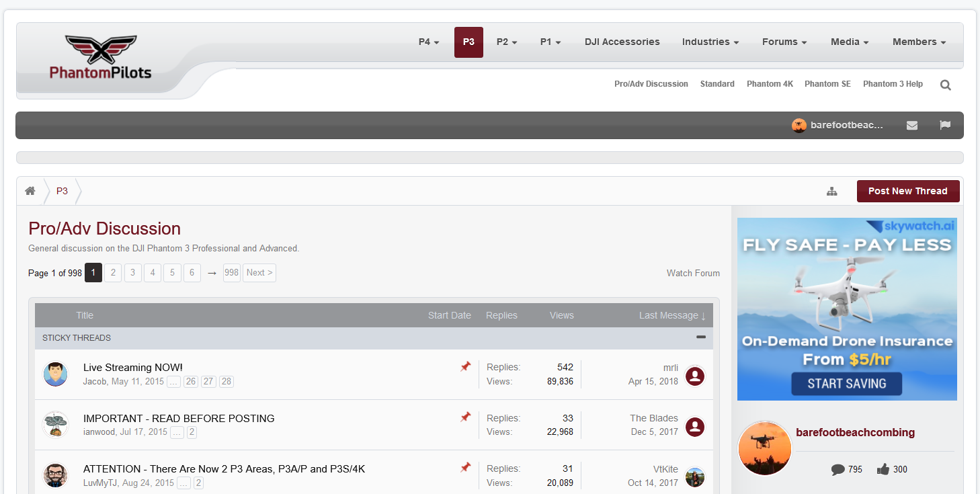The image size is (980, 494).
Task: Go to the Phantom SE subforum
Action: [x=827, y=84]
